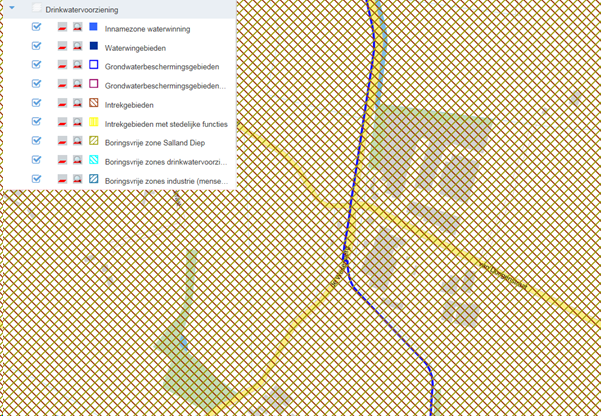Click the light blue Innamezone waterwinning swatch

click(94, 27)
